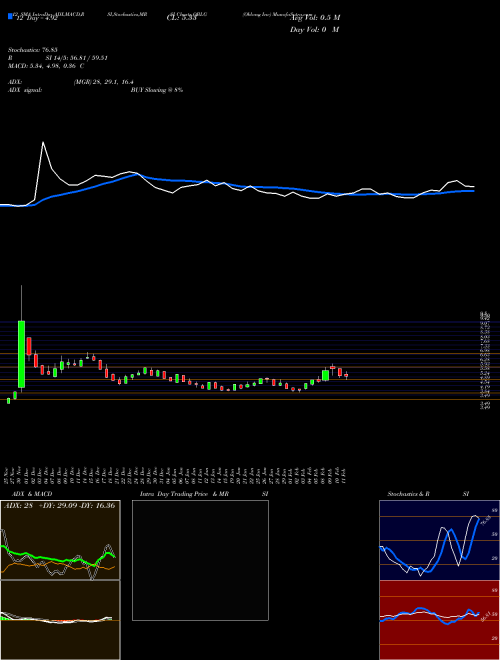Click the tall green candlestick

click(21, 354)
